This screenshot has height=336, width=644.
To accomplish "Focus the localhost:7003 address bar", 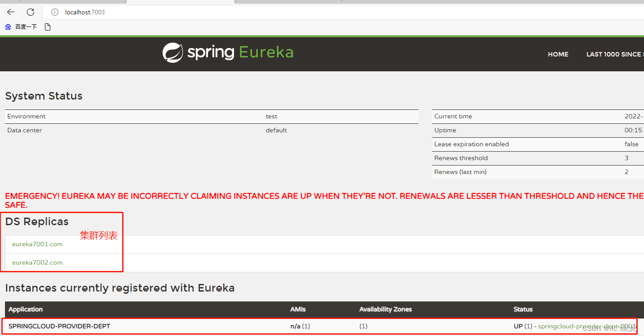I will [x=344, y=12].
